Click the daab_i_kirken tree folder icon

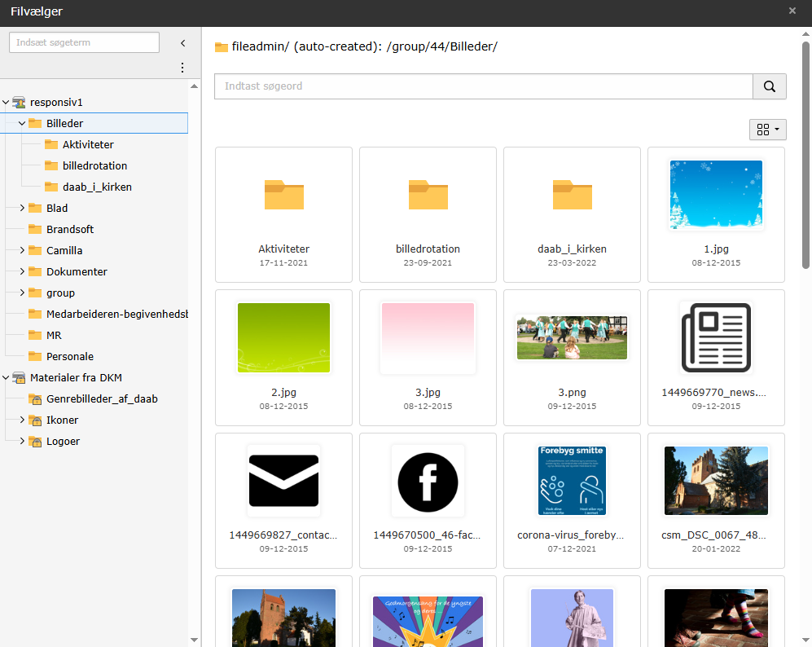tap(51, 187)
